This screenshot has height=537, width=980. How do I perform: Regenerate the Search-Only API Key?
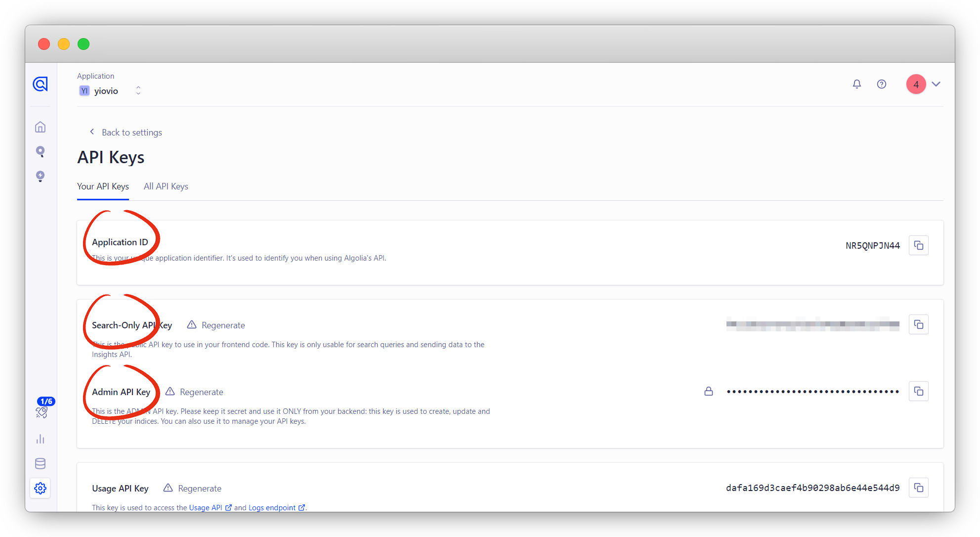[222, 325]
